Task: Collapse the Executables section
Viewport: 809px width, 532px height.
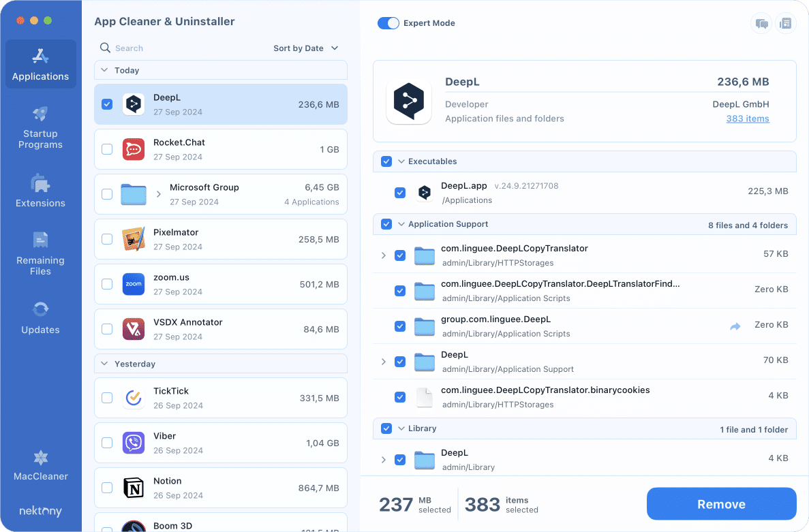Action: 401,161
